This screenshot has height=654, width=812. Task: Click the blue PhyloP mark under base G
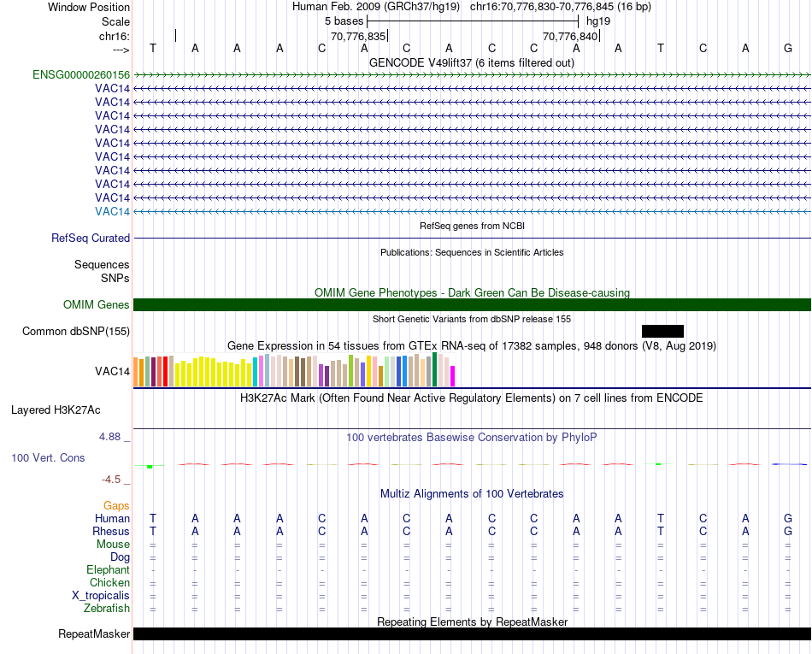[x=789, y=464]
